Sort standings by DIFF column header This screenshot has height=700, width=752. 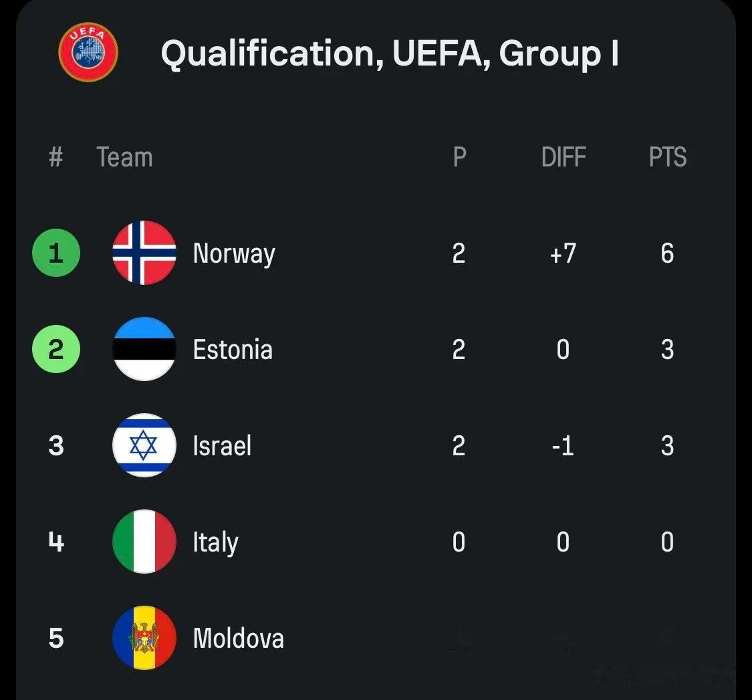click(563, 158)
